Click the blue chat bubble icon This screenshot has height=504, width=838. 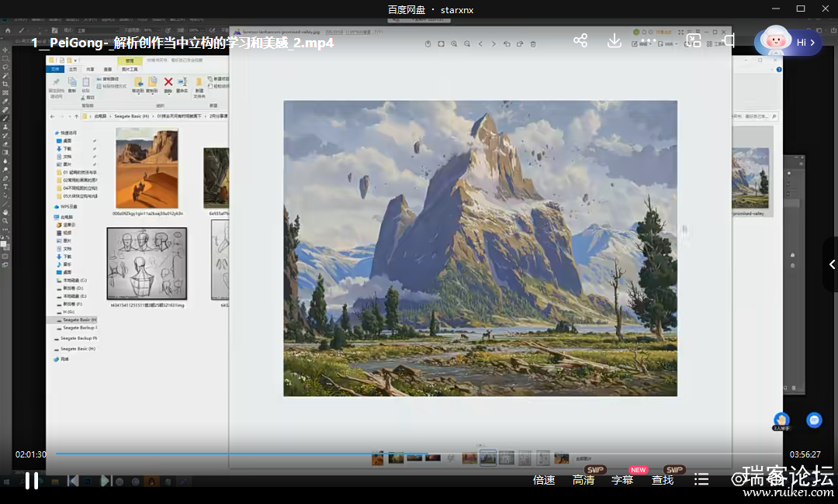pos(814,419)
